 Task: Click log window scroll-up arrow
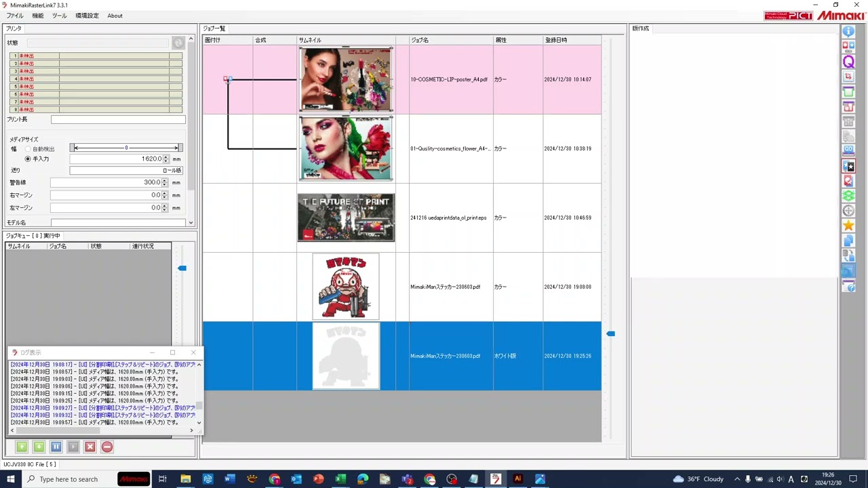tap(199, 365)
